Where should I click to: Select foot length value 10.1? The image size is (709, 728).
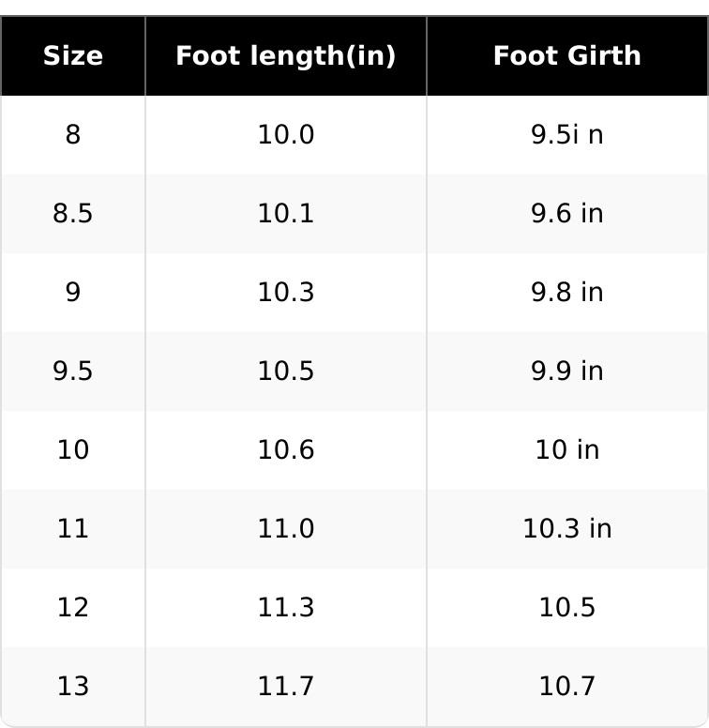point(286,214)
